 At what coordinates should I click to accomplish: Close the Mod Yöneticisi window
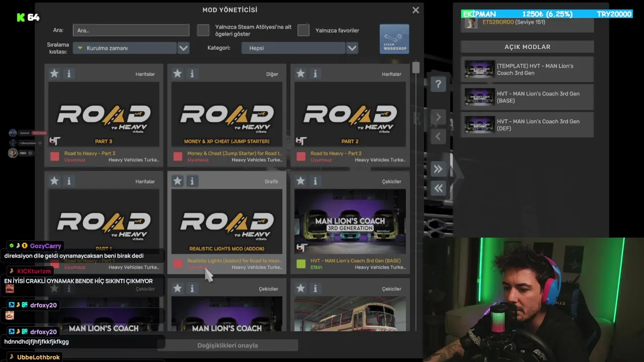coord(416,10)
